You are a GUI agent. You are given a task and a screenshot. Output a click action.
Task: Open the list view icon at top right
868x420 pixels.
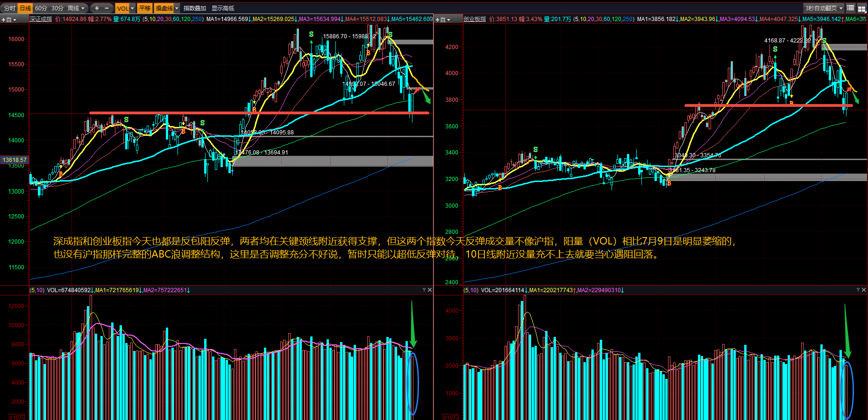[x=851, y=8]
